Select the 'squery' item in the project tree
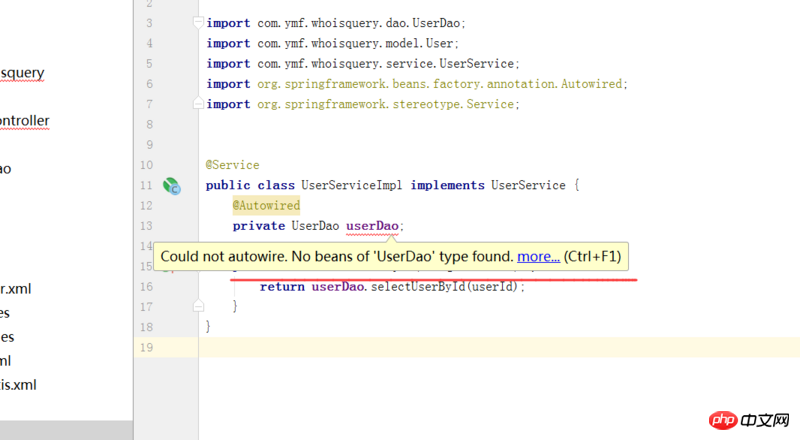 tap(22, 73)
